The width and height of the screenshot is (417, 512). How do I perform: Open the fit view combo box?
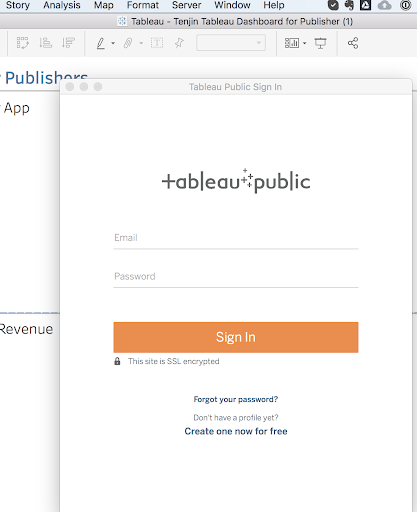(x=231, y=43)
